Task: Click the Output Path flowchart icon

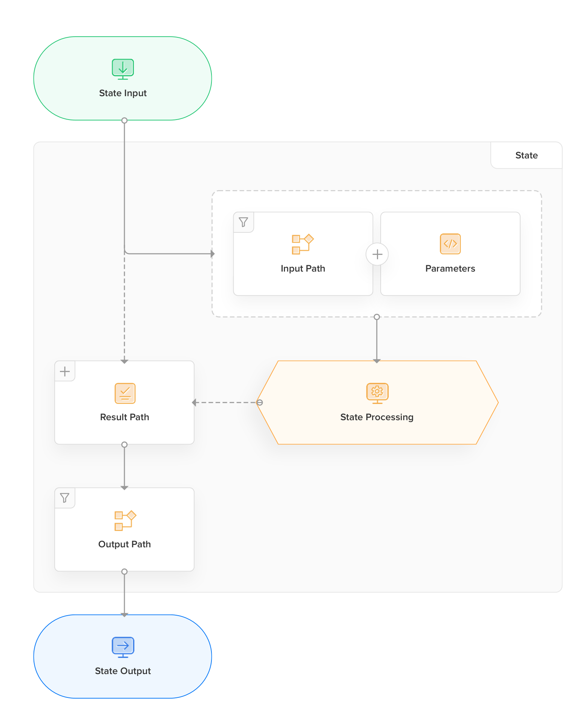Action: [125, 521]
